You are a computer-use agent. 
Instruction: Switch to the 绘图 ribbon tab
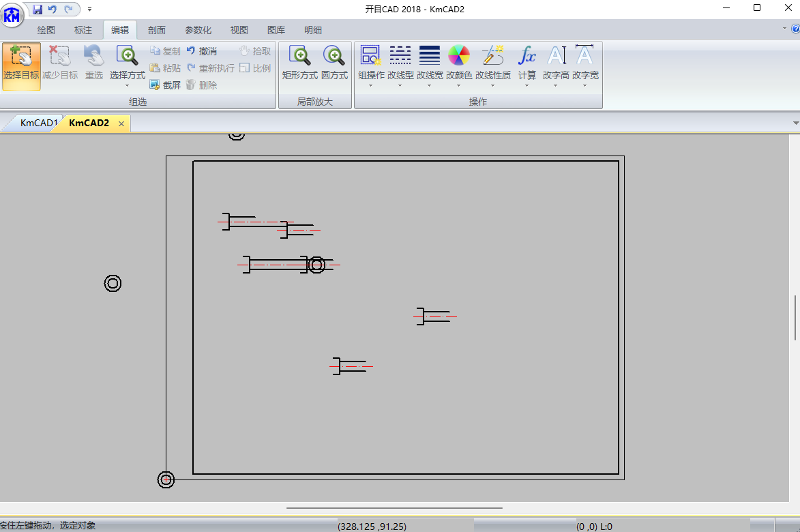pos(46,30)
